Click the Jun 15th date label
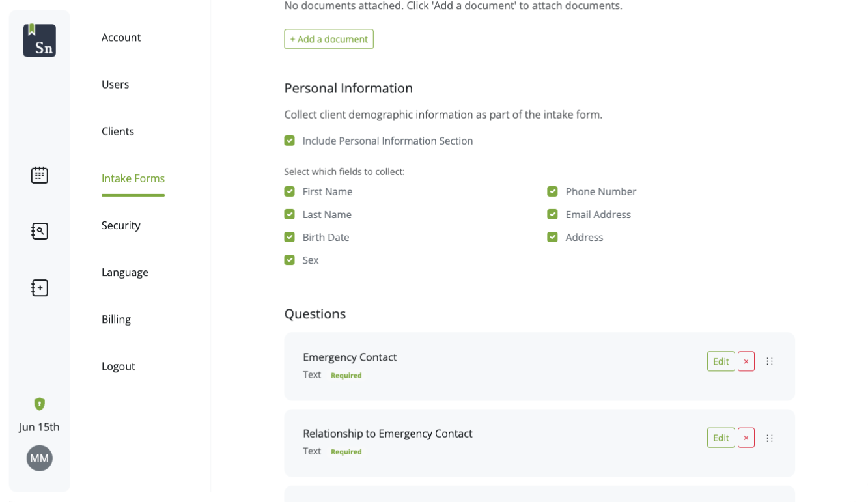 (39, 427)
